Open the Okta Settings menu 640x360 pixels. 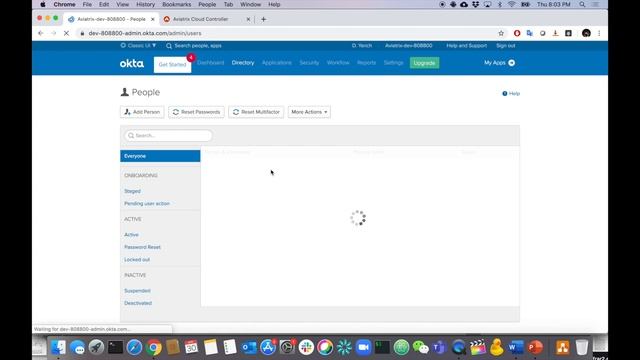pyautogui.click(x=393, y=63)
